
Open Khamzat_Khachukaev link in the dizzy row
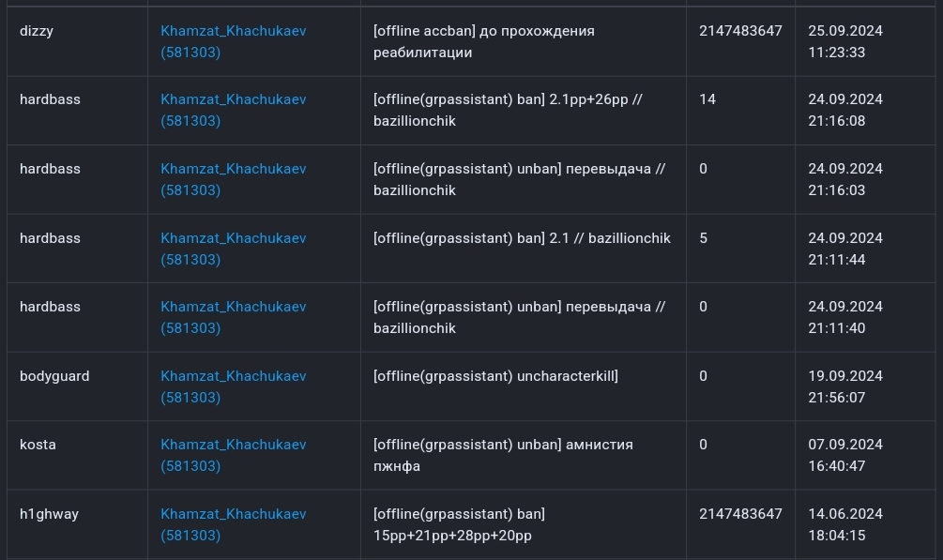coord(233,31)
